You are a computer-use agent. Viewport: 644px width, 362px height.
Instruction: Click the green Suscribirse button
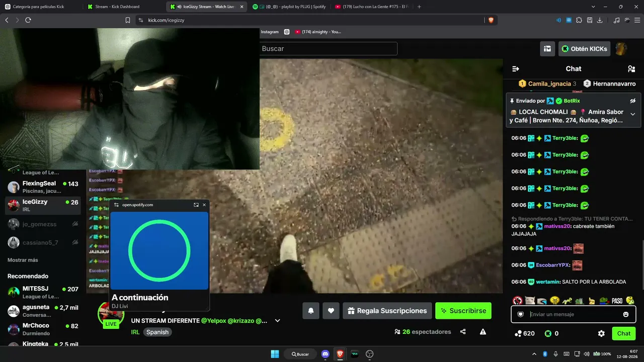[463, 311]
